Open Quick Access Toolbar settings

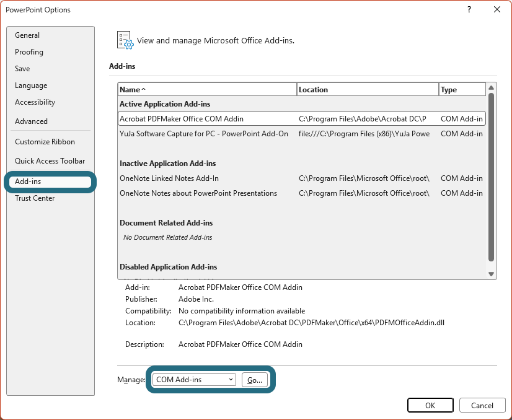point(50,161)
